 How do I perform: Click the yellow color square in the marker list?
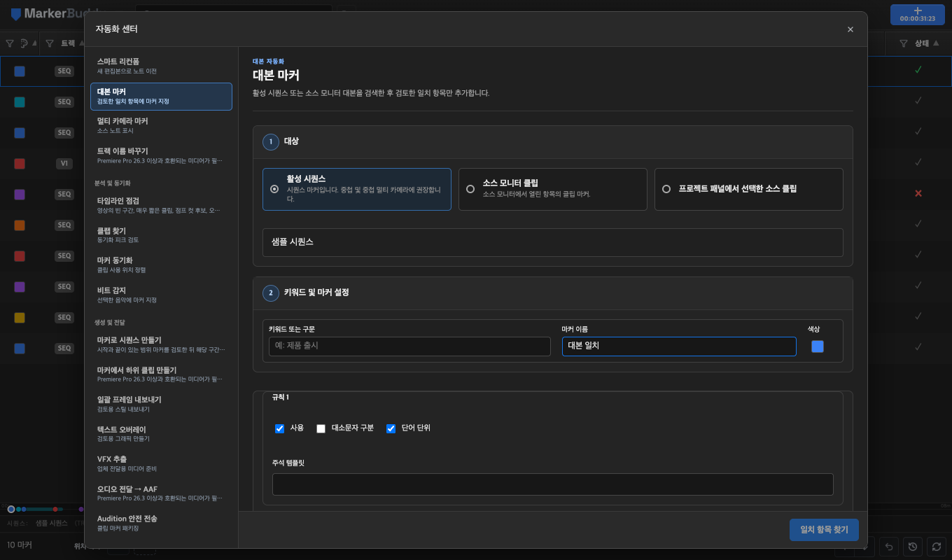pyautogui.click(x=20, y=318)
